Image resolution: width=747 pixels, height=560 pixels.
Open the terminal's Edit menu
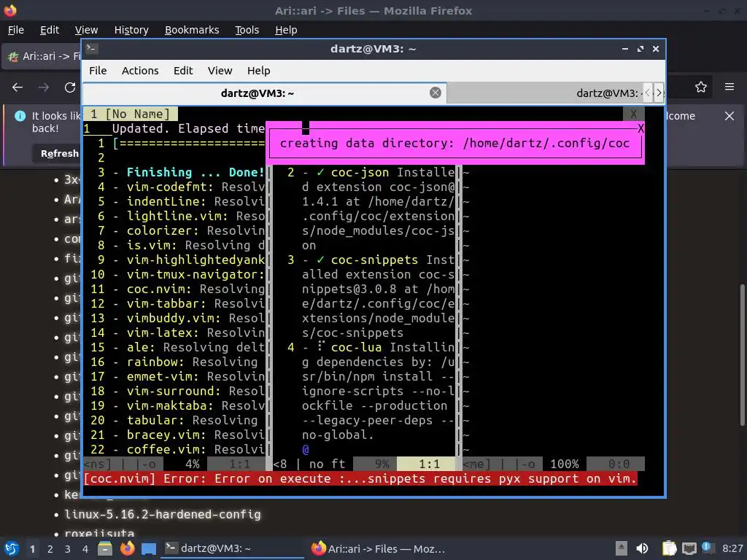(x=183, y=71)
